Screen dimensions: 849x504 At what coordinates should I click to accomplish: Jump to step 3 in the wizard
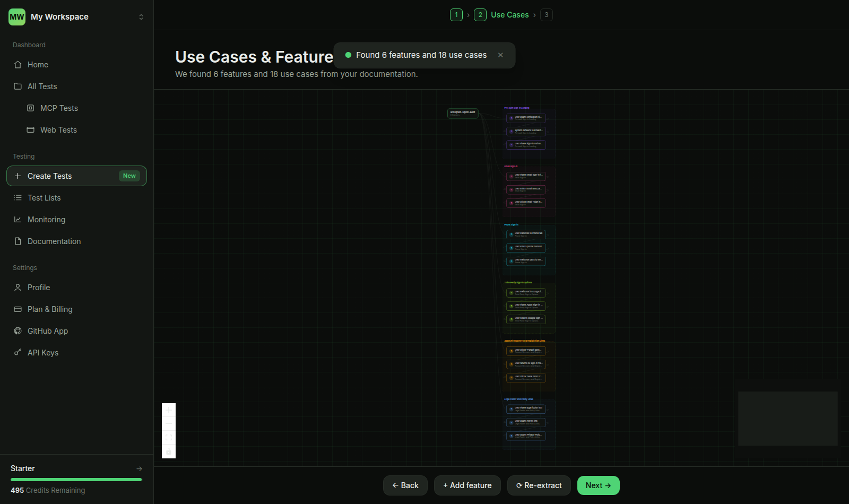coord(547,15)
